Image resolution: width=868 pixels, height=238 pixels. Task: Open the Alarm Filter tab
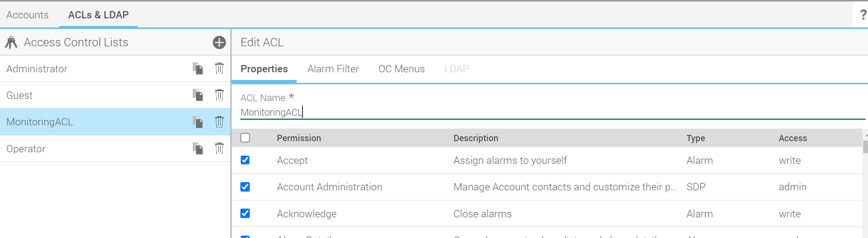[333, 69]
